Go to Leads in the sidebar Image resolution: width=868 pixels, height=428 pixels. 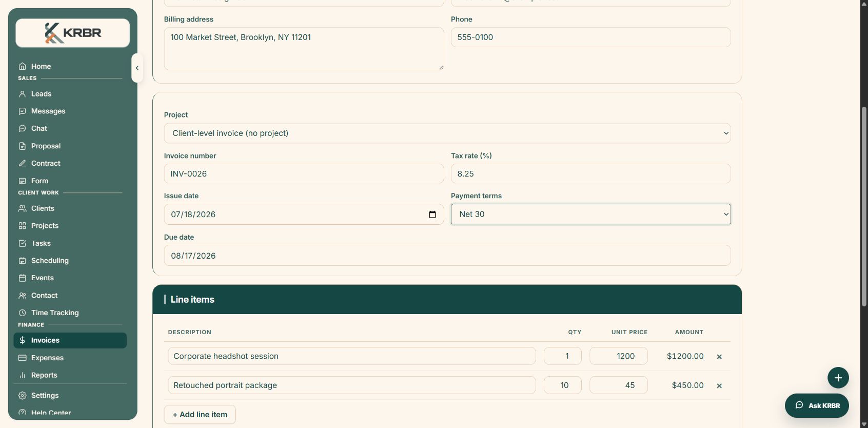tap(70, 94)
